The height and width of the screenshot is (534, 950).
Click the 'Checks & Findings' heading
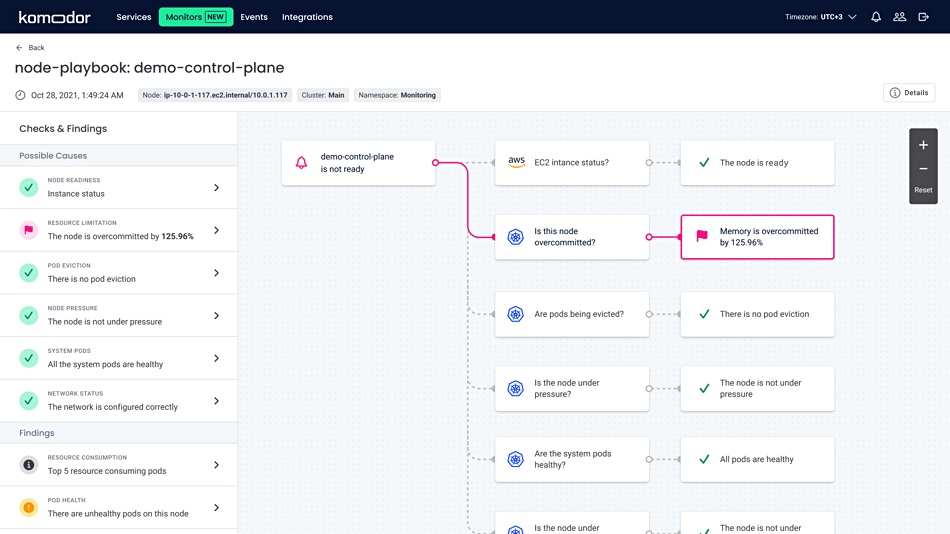pyautogui.click(x=63, y=128)
